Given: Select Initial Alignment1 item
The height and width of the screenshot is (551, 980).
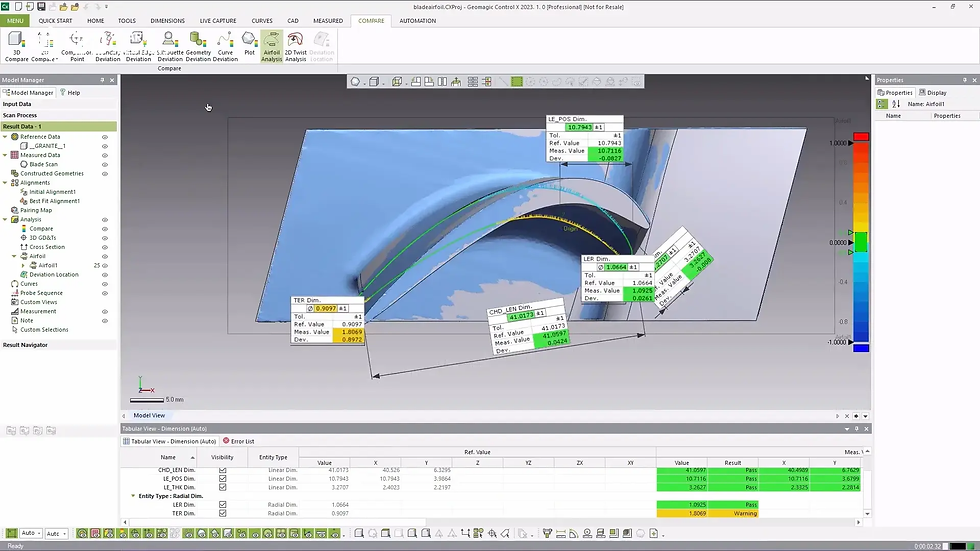Looking at the screenshot, I should pos(52,192).
